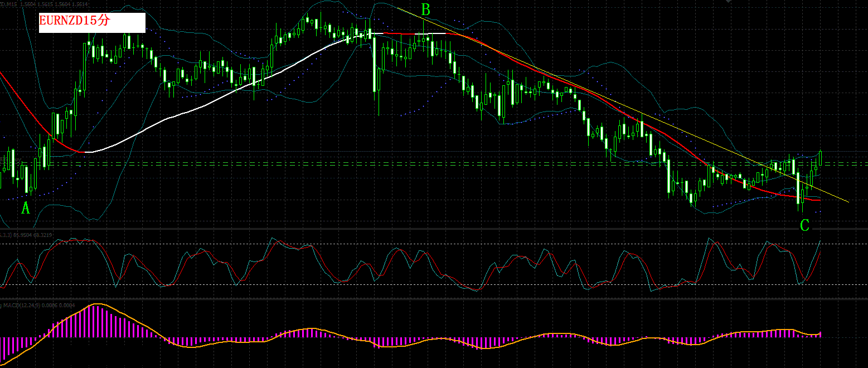868x368 pixels.
Task: Click the green letter A marker
Action: pos(25,209)
